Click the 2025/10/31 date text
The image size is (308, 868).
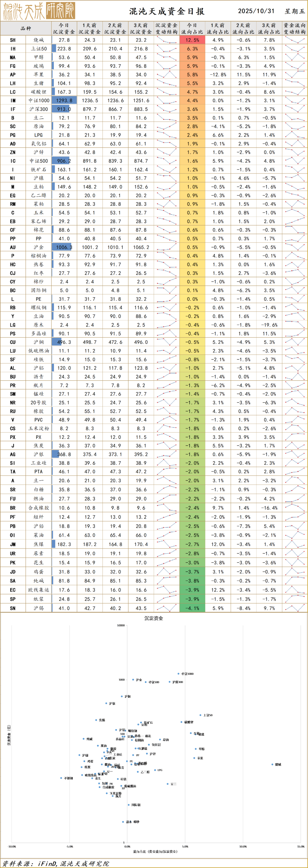pos(256,11)
